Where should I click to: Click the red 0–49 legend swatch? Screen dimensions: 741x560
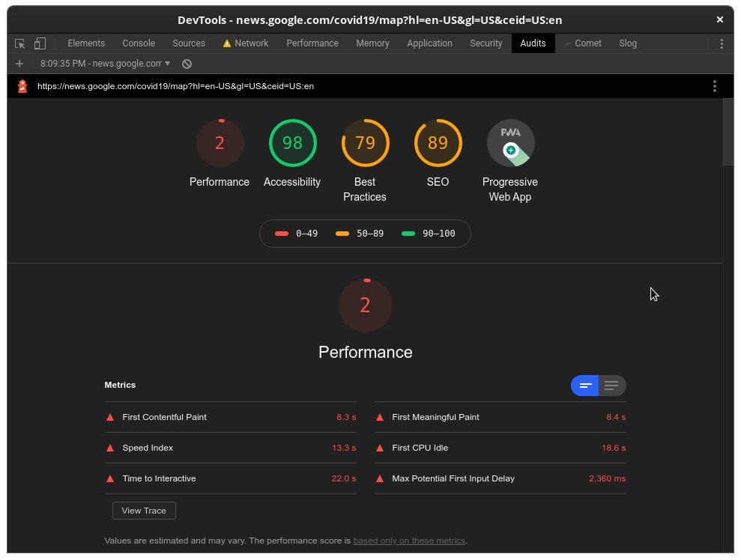click(282, 234)
